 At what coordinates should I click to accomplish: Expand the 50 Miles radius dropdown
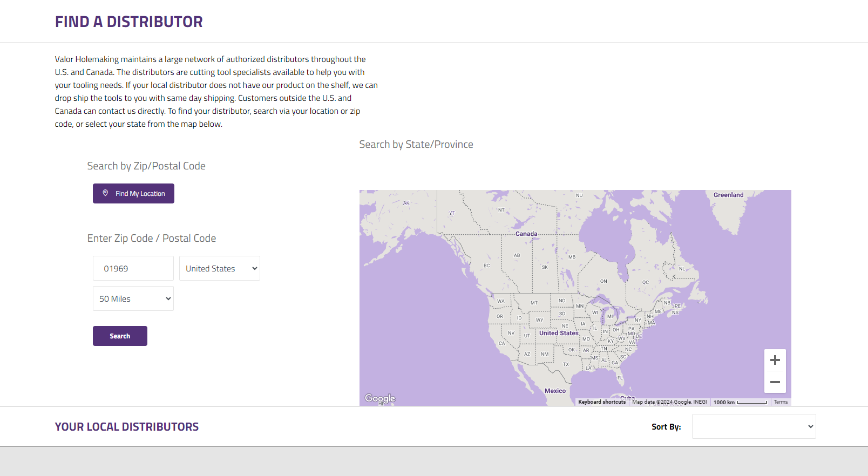tap(133, 298)
